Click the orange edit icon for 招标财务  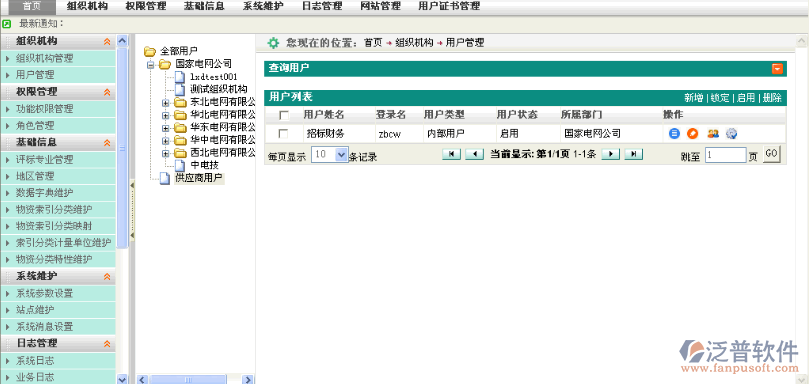click(692, 134)
